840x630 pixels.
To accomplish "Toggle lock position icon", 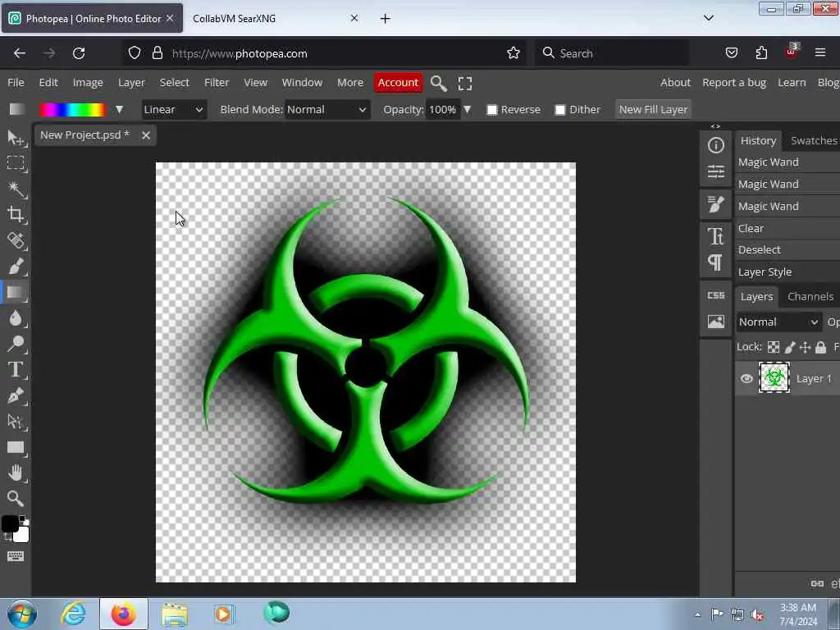I will (805, 347).
